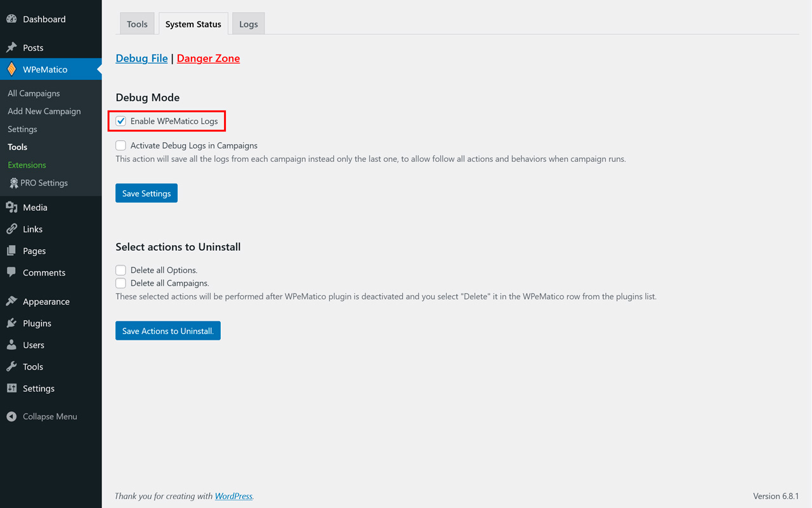The image size is (812, 508).
Task: Click the Links chain icon
Action: [x=11, y=229]
